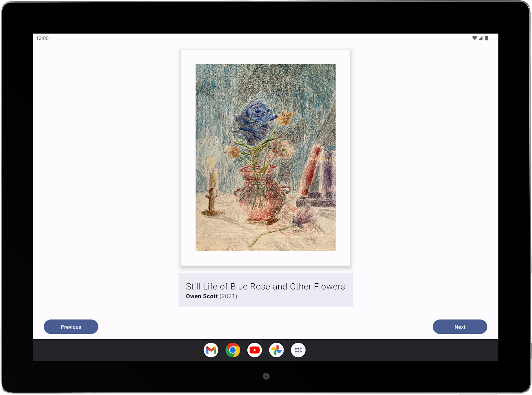Image resolution: width=532 pixels, height=395 pixels.
Task: Select the artwork title text
Action: pos(265,286)
